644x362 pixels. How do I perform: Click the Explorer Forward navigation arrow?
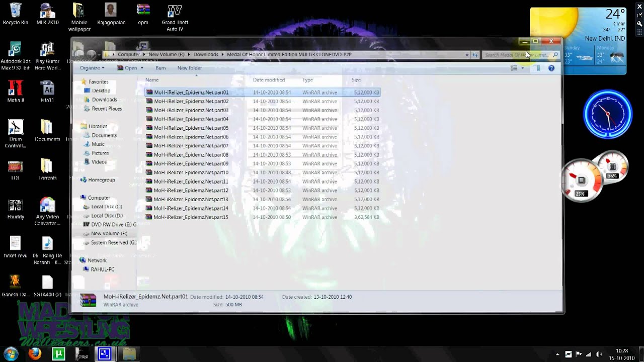(91, 54)
